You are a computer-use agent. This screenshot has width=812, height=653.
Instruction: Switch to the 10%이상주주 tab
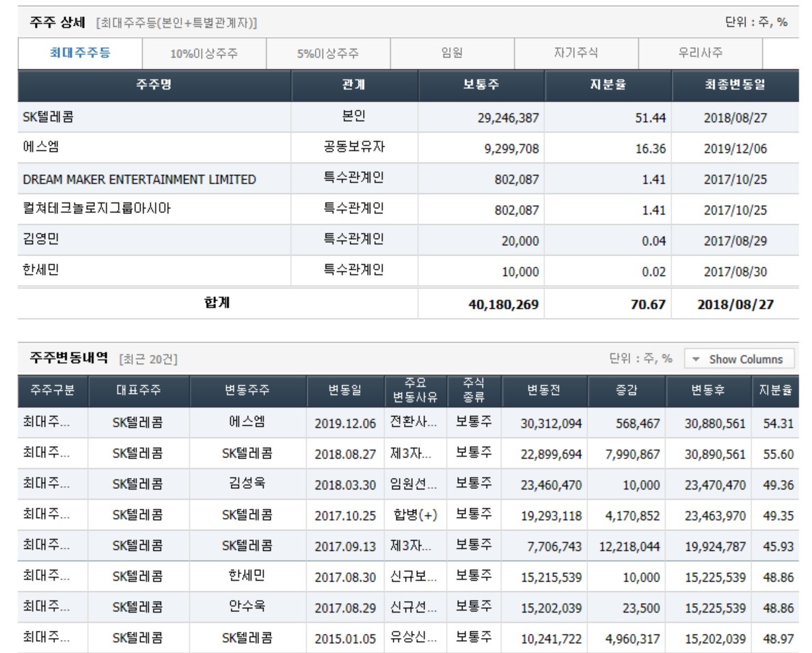pos(204,53)
